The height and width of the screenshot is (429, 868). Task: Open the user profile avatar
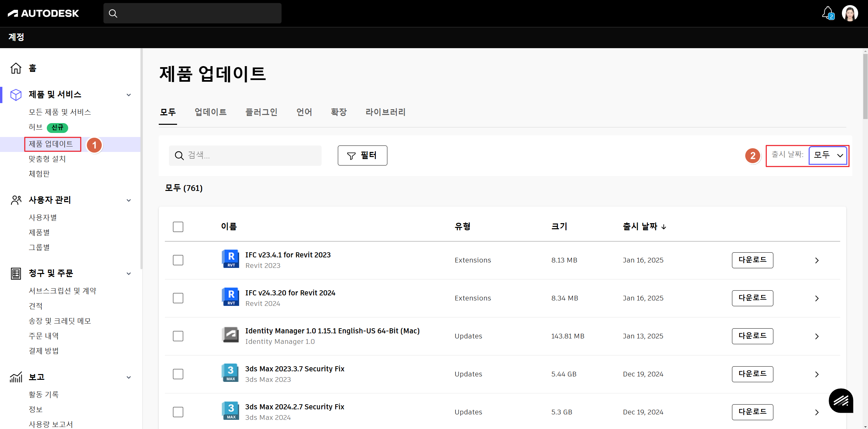pyautogui.click(x=850, y=13)
